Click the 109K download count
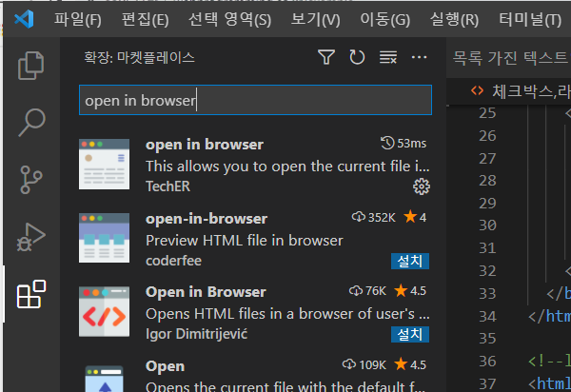Viewport: 571px width, 392px height. point(364,364)
